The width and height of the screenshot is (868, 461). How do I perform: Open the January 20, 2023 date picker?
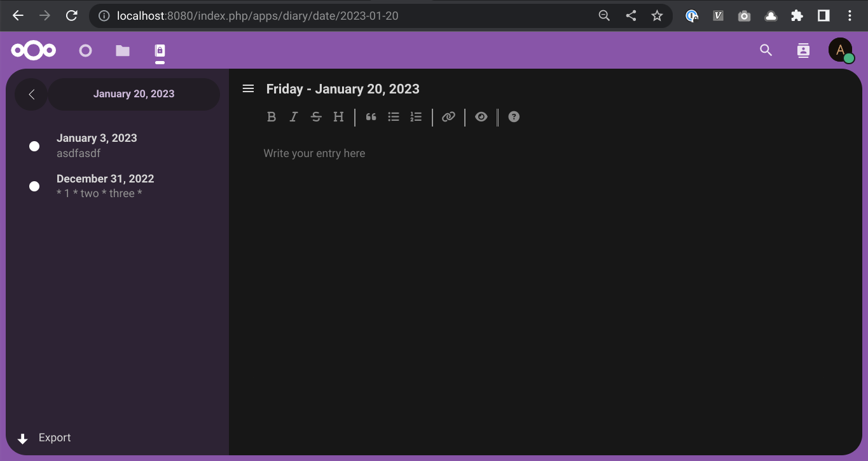[134, 93]
